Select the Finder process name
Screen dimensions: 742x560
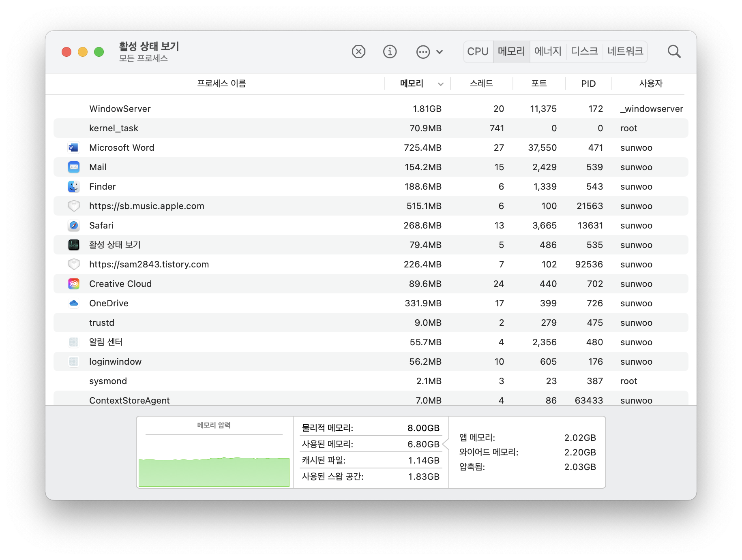click(103, 186)
